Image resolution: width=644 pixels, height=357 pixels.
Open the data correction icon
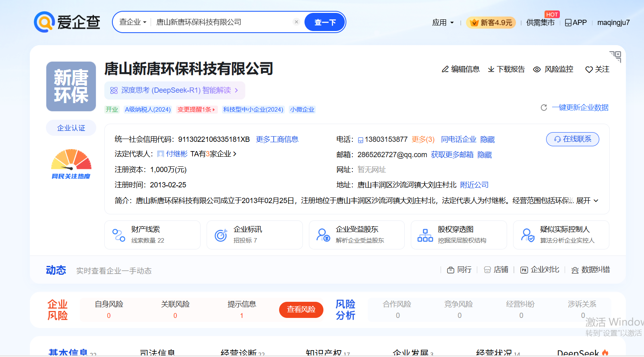(x=575, y=270)
